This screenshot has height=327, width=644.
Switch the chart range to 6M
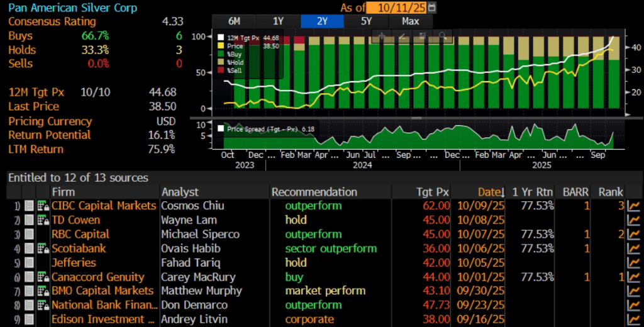click(x=234, y=21)
